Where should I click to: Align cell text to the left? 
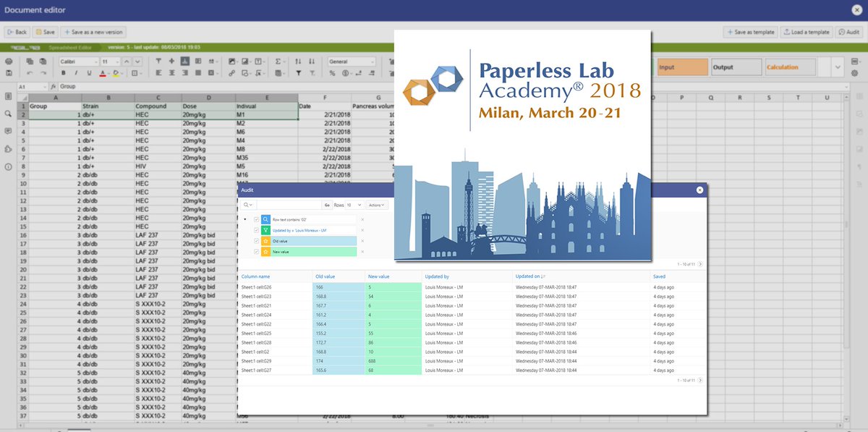click(158, 73)
